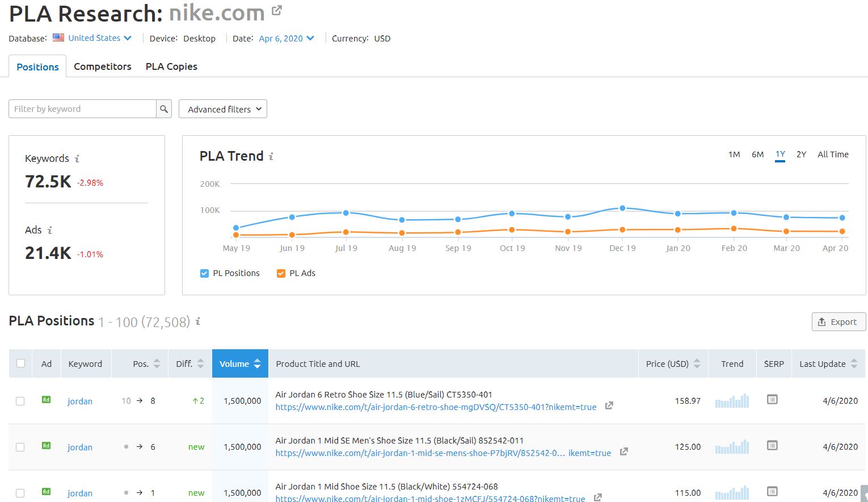Click Ad badge in Air Jordan 6 Retro row
Viewport: 868px width, 502px height.
point(47,400)
